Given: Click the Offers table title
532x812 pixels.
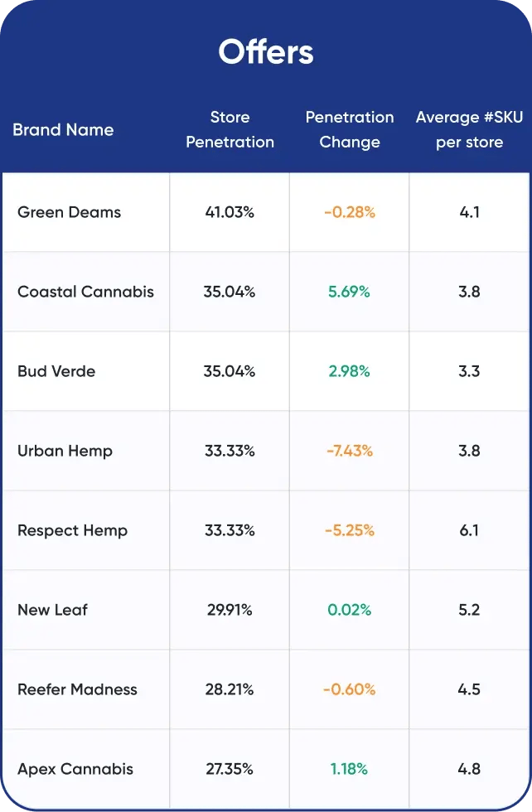Looking at the screenshot, I should [266, 52].
